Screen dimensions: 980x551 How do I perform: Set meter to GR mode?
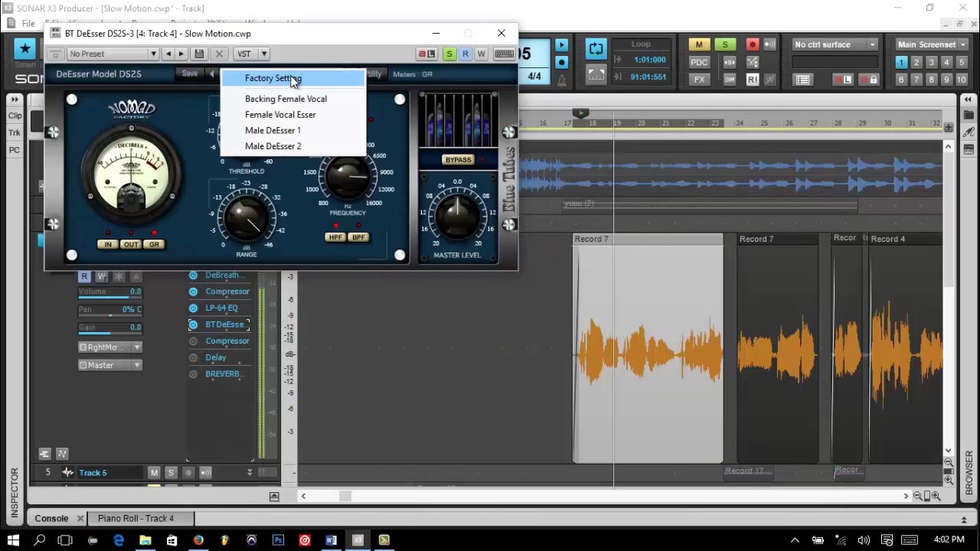154,244
